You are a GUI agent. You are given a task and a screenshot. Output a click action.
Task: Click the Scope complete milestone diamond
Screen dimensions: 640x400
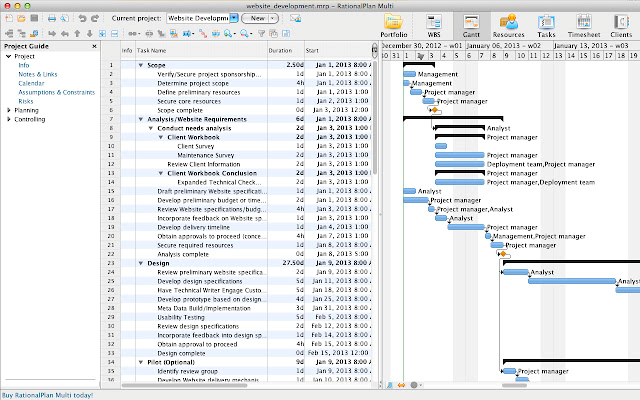[435, 110]
